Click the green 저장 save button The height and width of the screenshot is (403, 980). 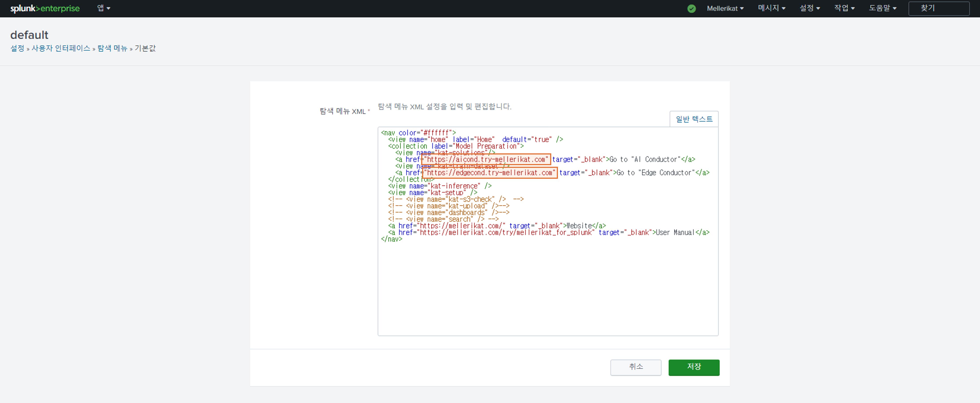[x=694, y=367]
